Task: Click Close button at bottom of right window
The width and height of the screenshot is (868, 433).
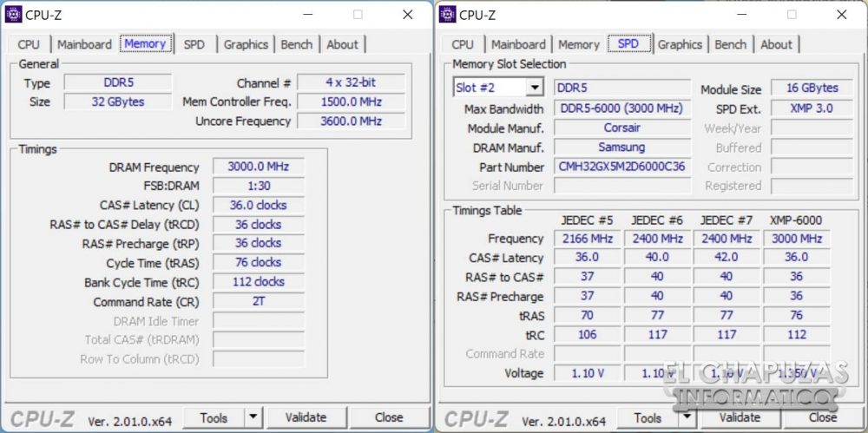Action: [x=823, y=418]
